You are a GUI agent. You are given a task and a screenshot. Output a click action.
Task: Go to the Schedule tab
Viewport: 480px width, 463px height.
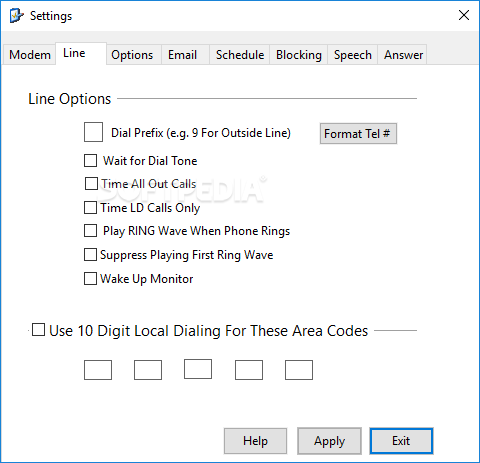pyautogui.click(x=240, y=55)
